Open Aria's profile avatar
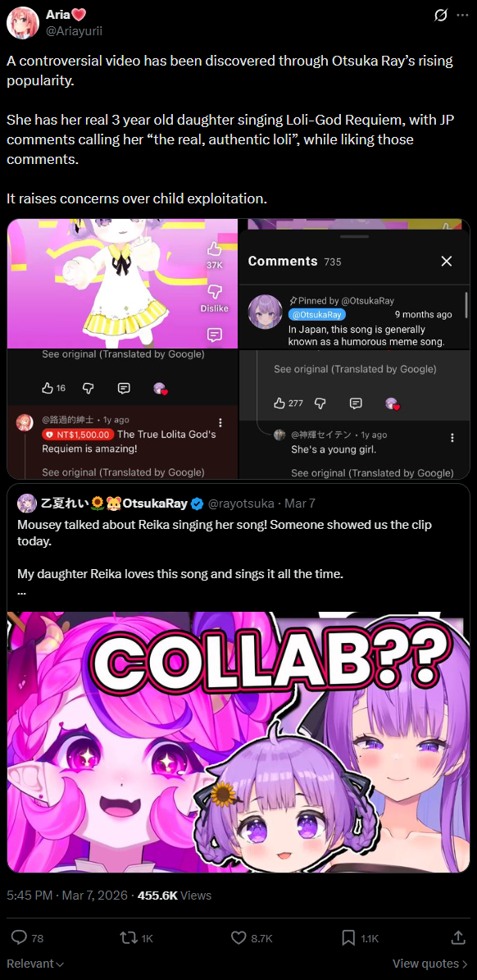This screenshot has height=980, width=477. (22, 22)
